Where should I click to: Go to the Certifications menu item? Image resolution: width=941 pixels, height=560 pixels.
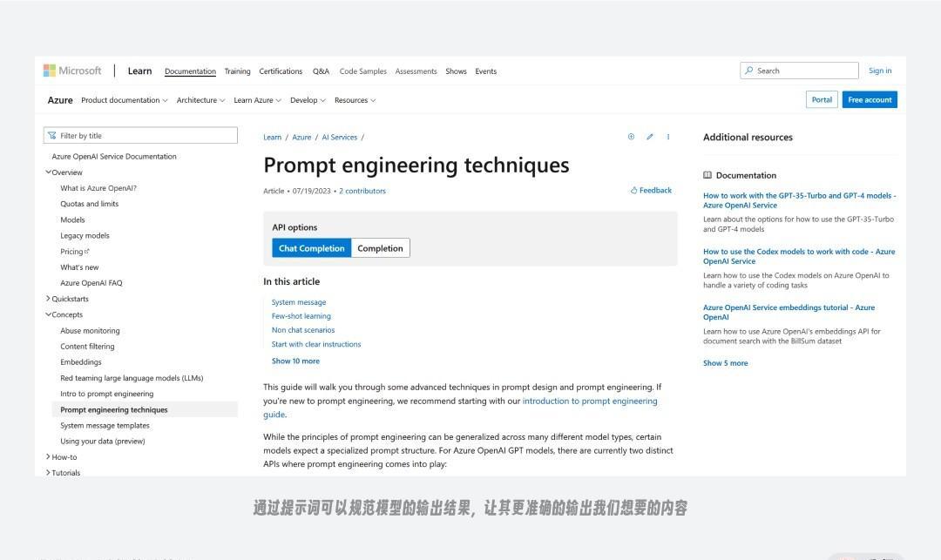pyautogui.click(x=281, y=71)
